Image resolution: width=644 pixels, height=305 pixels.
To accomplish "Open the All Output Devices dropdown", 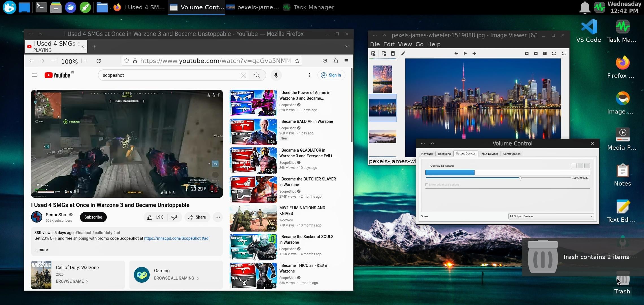I will coord(551,216).
